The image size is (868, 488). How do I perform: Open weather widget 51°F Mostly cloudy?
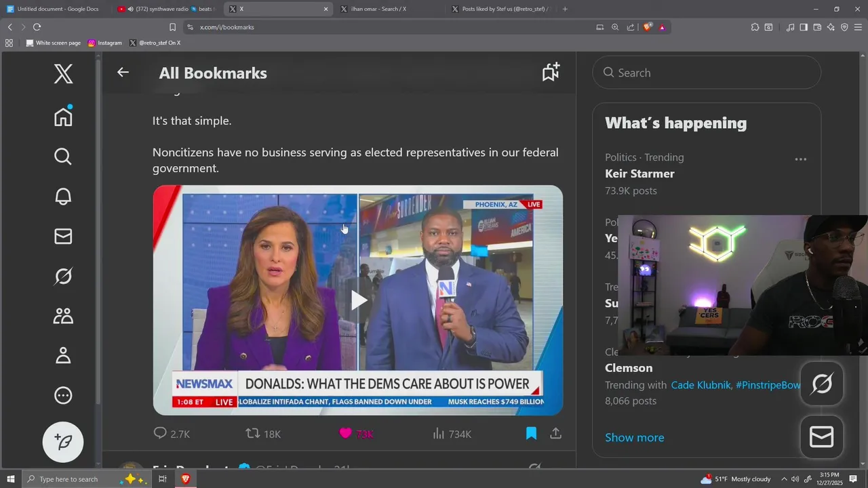pos(736,479)
